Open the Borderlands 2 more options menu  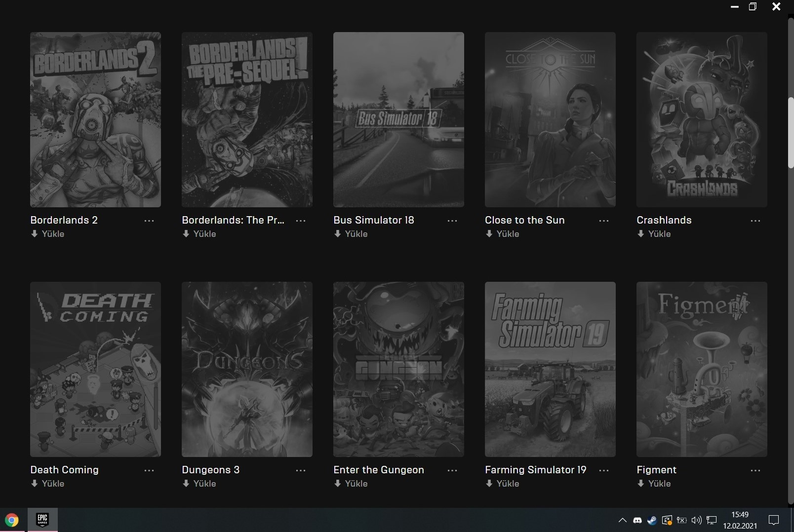point(149,221)
